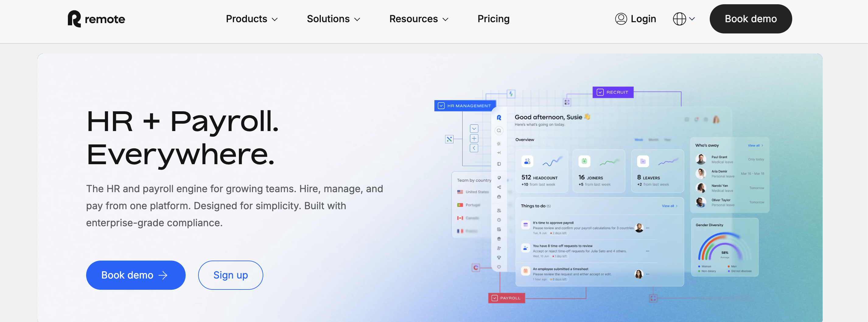Expand the Products dropdown menu
The width and height of the screenshot is (868, 322).
[x=251, y=19]
